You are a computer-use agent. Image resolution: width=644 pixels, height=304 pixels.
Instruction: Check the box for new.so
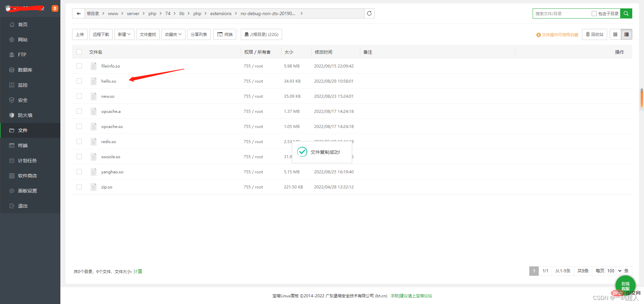(x=79, y=96)
